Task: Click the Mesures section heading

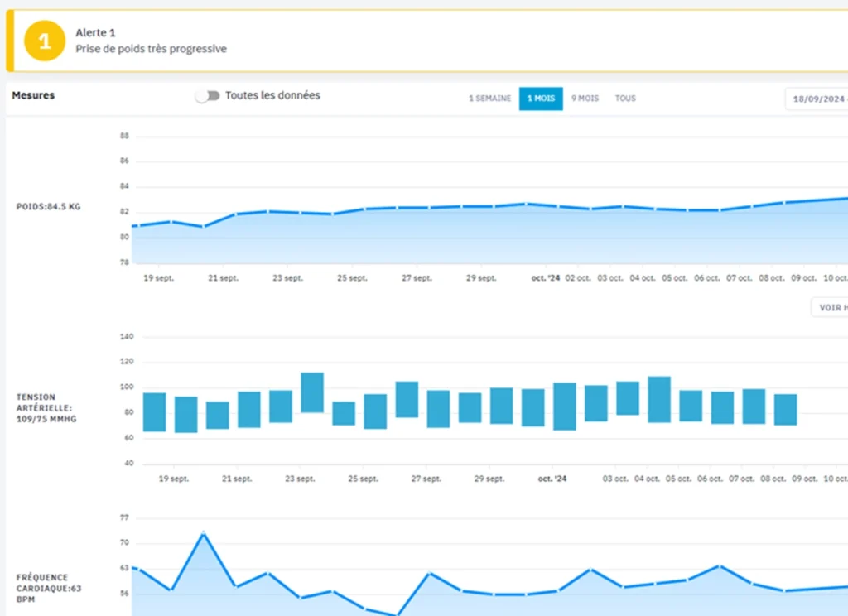Action: point(33,95)
